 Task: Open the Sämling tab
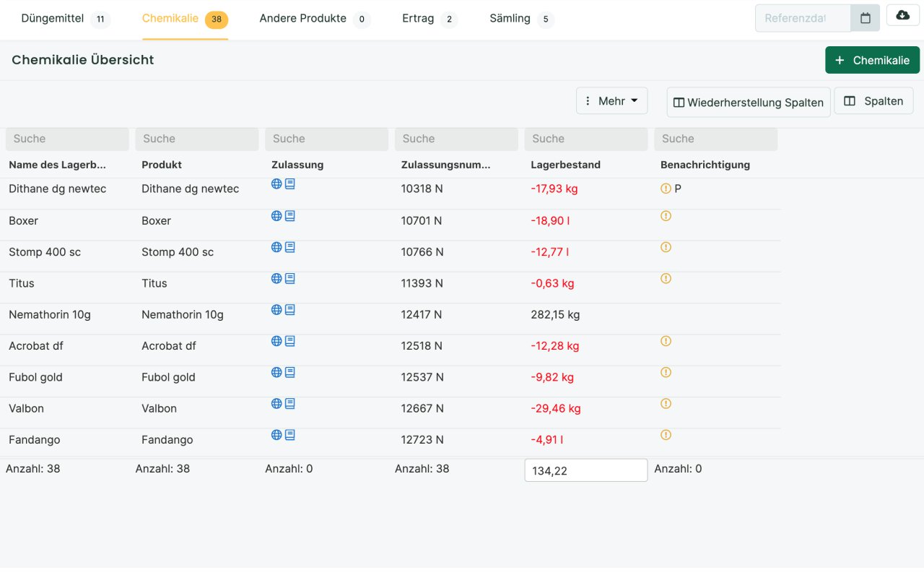(521, 19)
